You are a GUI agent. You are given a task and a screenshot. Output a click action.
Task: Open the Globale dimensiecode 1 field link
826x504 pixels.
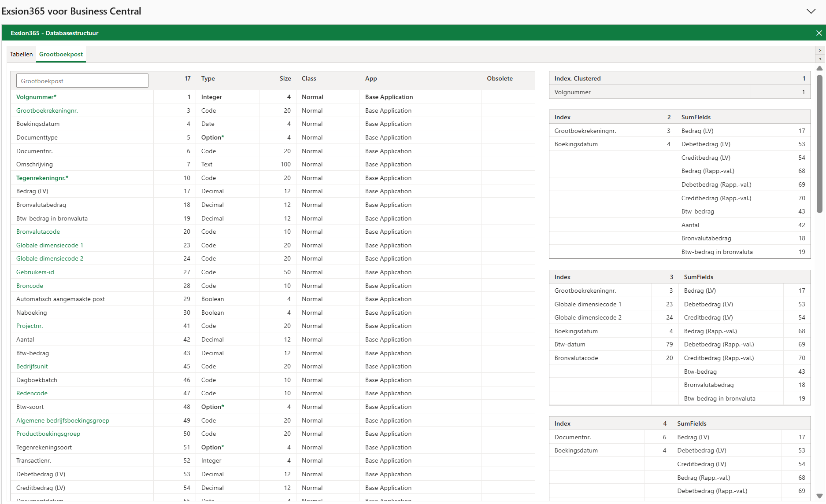pos(50,245)
